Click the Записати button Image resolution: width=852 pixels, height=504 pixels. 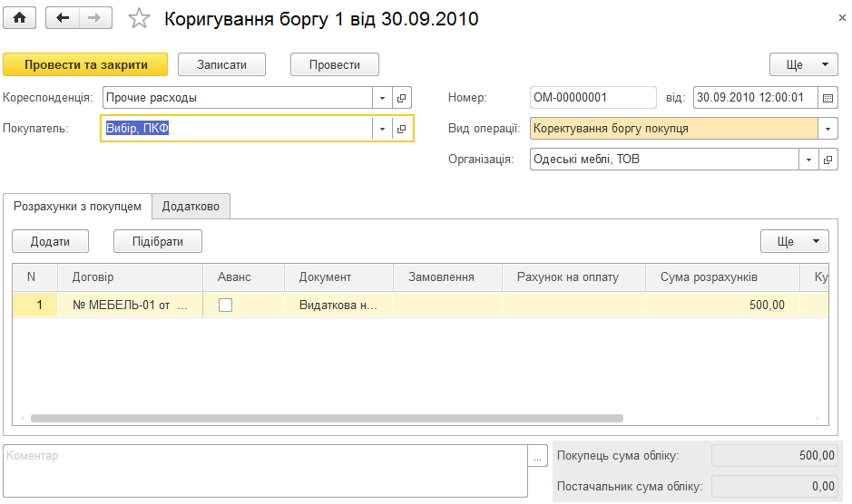[221, 64]
